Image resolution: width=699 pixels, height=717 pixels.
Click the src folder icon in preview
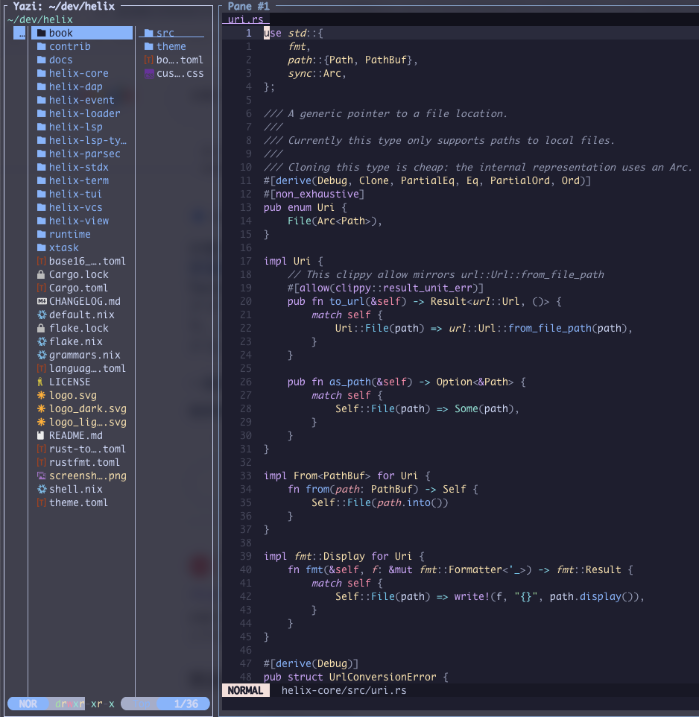coord(149,33)
